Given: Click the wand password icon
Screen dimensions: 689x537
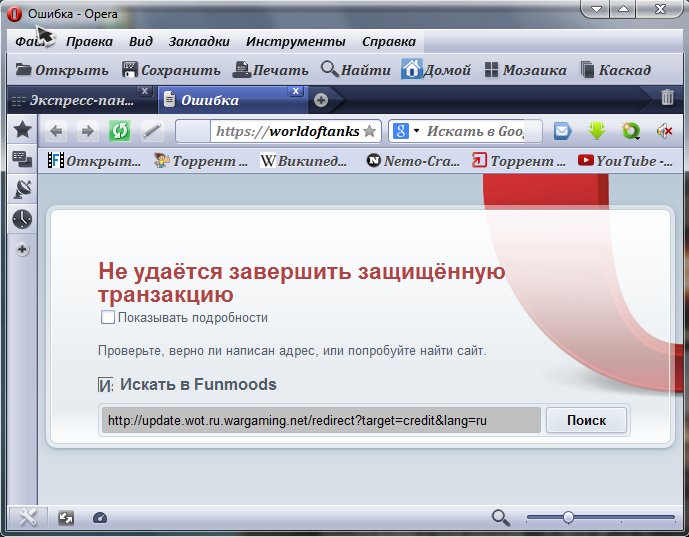Looking at the screenshot, I should tap(152, 131).
